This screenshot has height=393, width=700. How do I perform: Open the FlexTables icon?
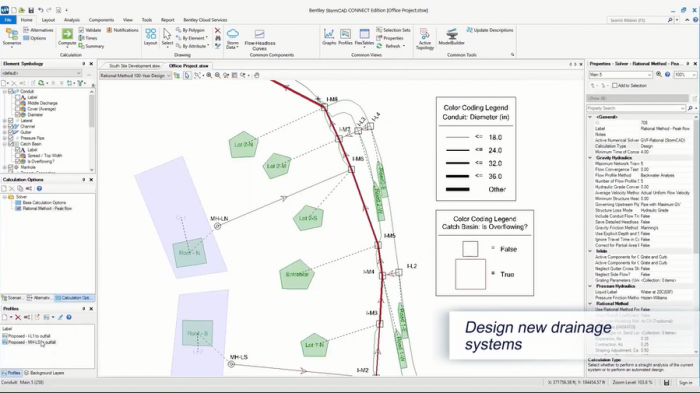coord(364,37)
